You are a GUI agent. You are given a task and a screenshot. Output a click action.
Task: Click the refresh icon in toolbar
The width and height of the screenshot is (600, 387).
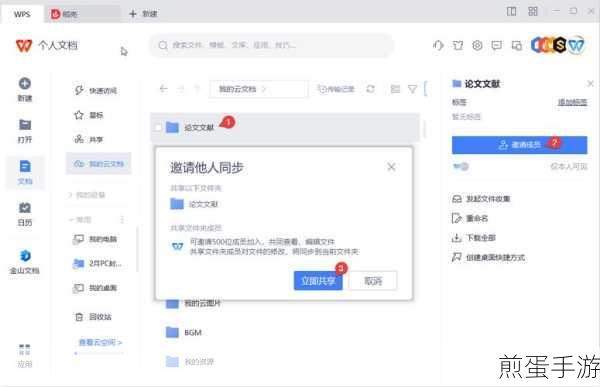coord(370,89)
